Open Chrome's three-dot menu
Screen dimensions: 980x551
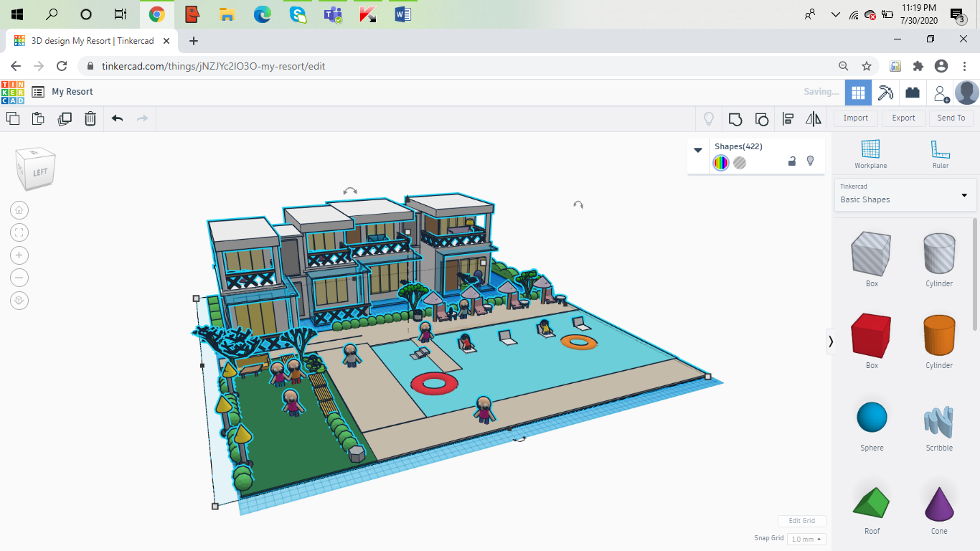point(965,66)
